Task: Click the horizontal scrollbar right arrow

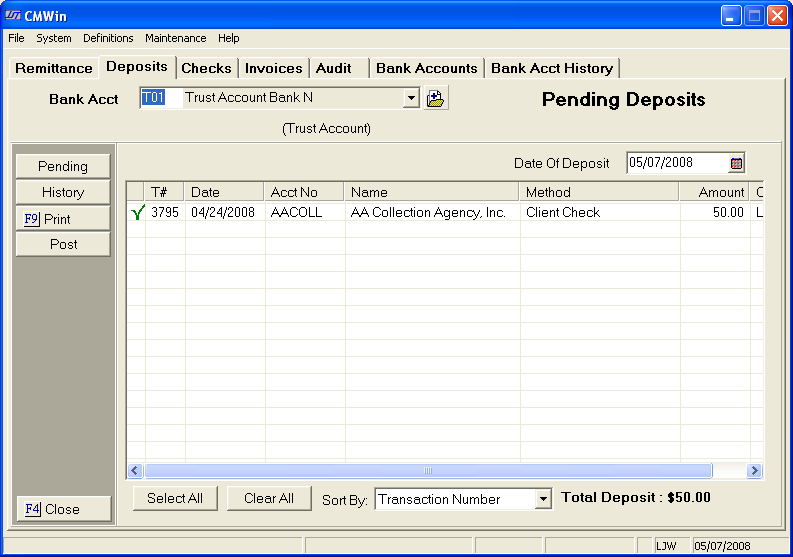Action: (x=755, y=471)
